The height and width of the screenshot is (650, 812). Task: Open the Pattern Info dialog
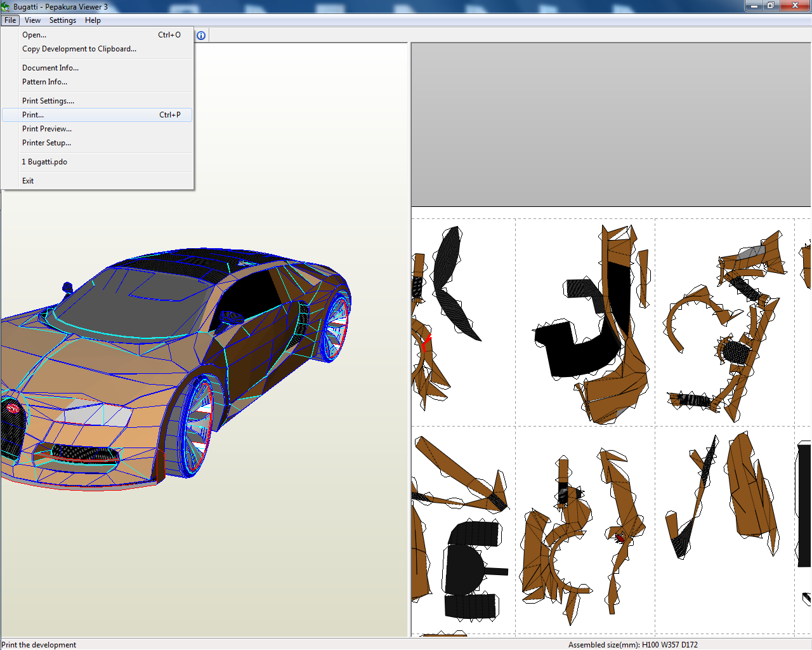click(x=44, y=81)
